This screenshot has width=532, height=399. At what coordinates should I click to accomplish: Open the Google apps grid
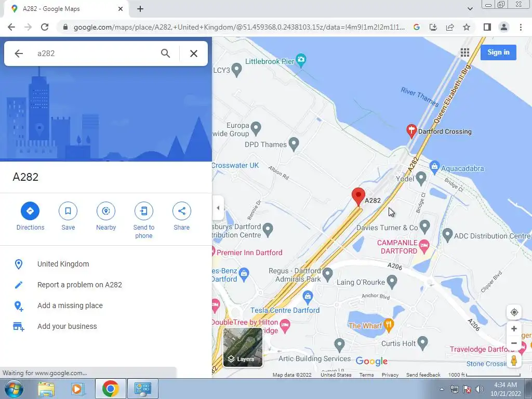(x=465, y=52)
